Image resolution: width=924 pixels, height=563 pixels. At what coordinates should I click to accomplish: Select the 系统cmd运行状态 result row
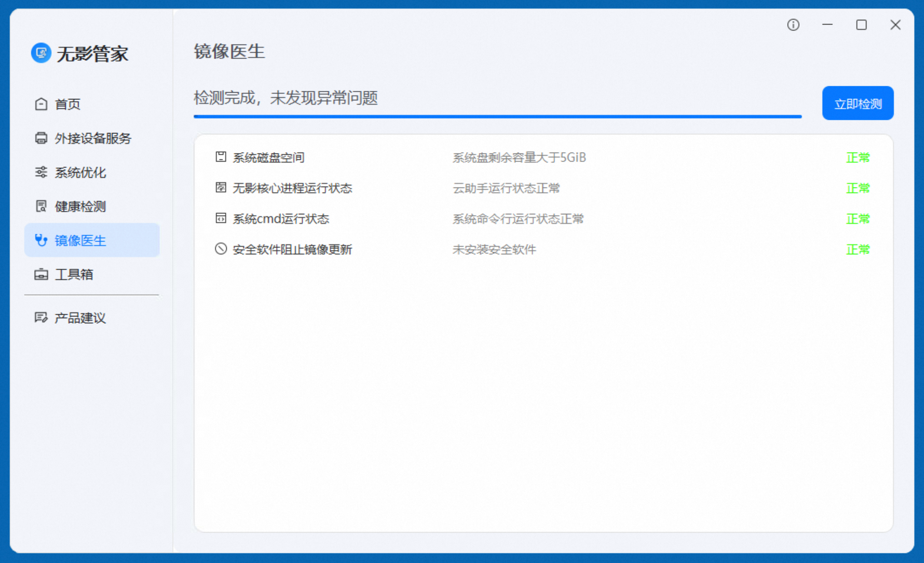click(x=281, y=219)
